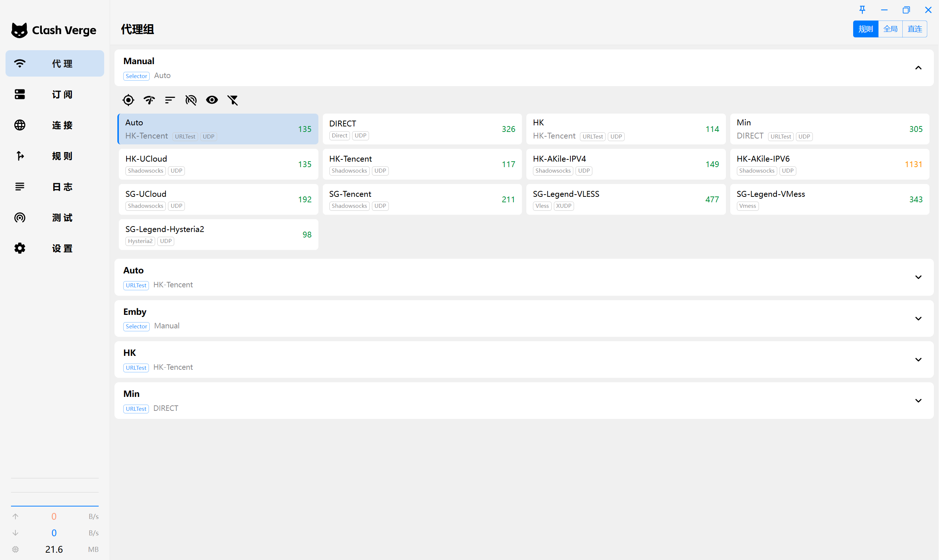The height and width of the screenshot is (560, 939).
Task: Collapse the Manual proxy group
Action: (918, 68)
